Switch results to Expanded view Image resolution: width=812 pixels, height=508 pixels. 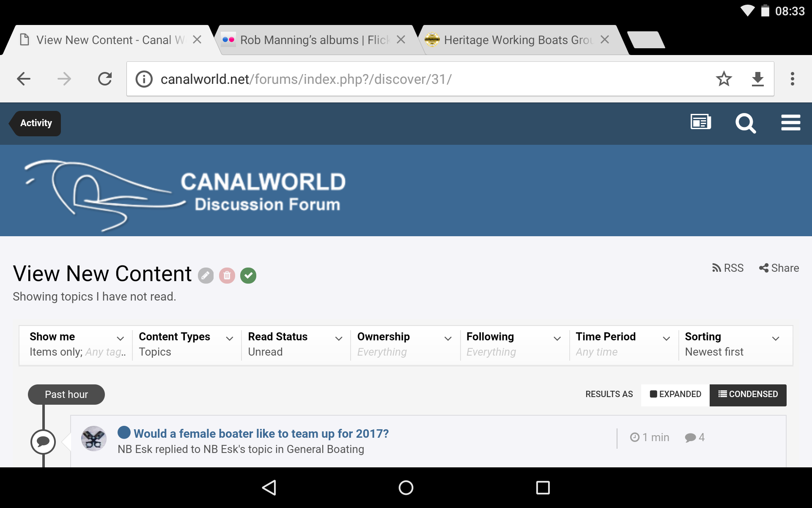675,395
